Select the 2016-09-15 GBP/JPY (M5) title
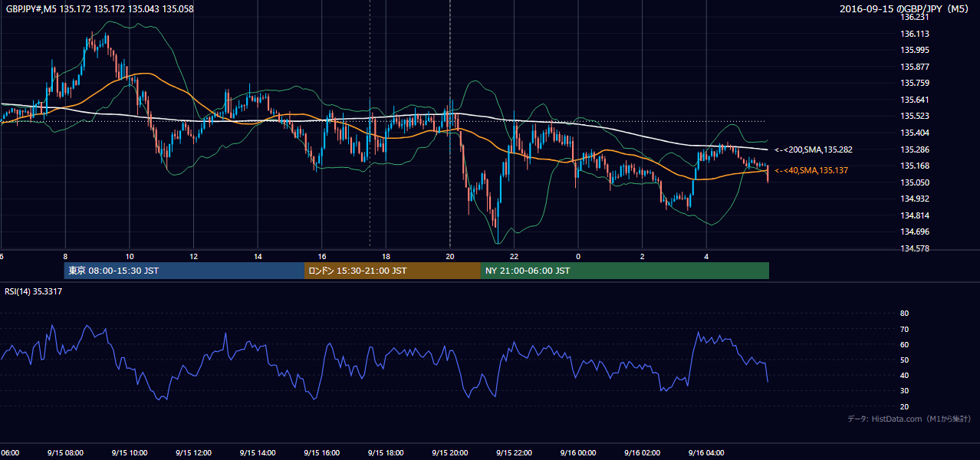 (906, 8)
